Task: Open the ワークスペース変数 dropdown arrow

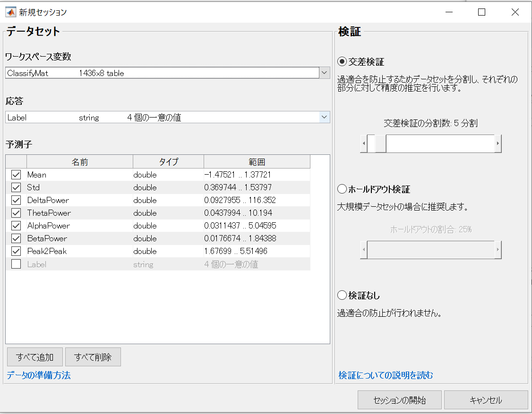Action: click(x=325, y=73)
